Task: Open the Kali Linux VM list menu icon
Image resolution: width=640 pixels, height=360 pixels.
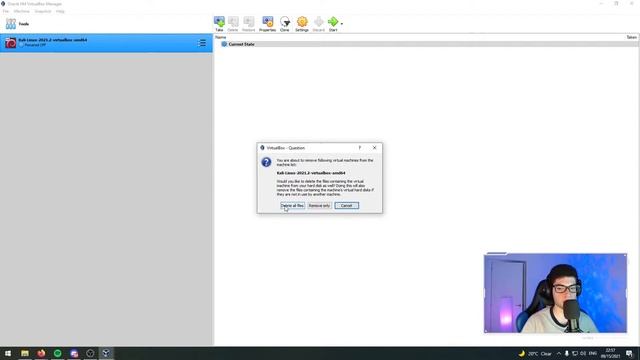Action: point(202,43)
